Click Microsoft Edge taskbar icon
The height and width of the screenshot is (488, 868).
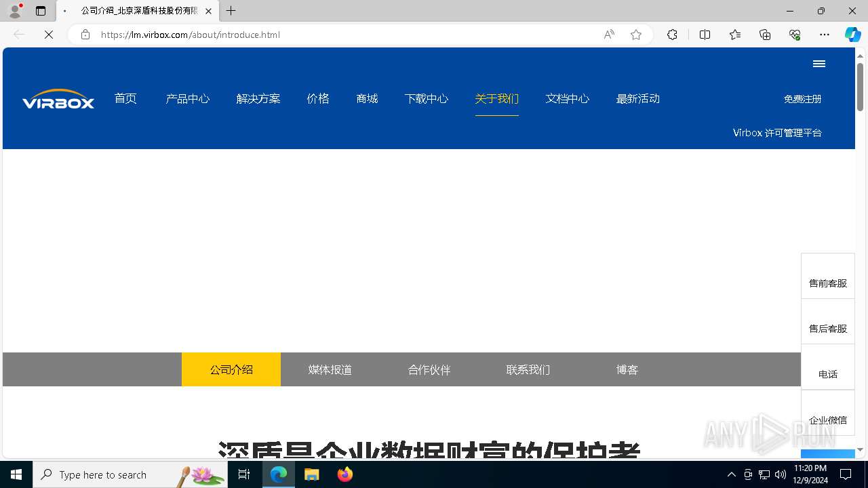click(279, 474)
